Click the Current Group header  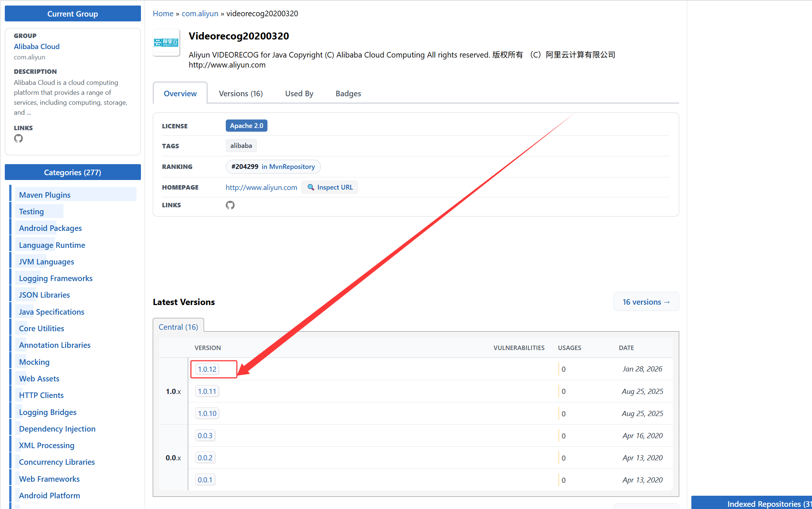(73, 14)
